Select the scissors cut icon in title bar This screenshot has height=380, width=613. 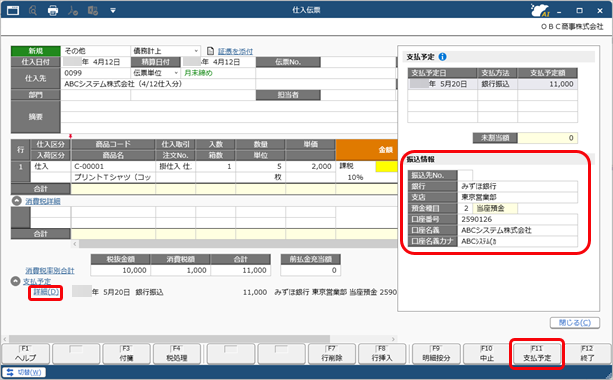click(x=73, y=10)
